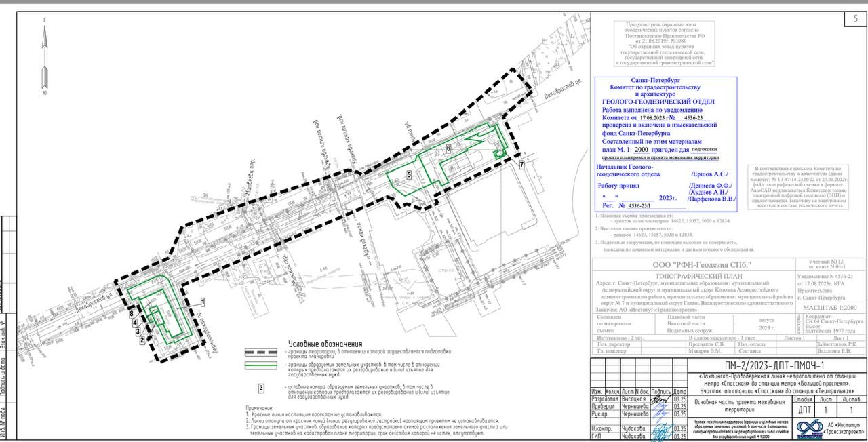Click 'Н.контр.' in the title block
868x442 pixels.
coord(601,428)
